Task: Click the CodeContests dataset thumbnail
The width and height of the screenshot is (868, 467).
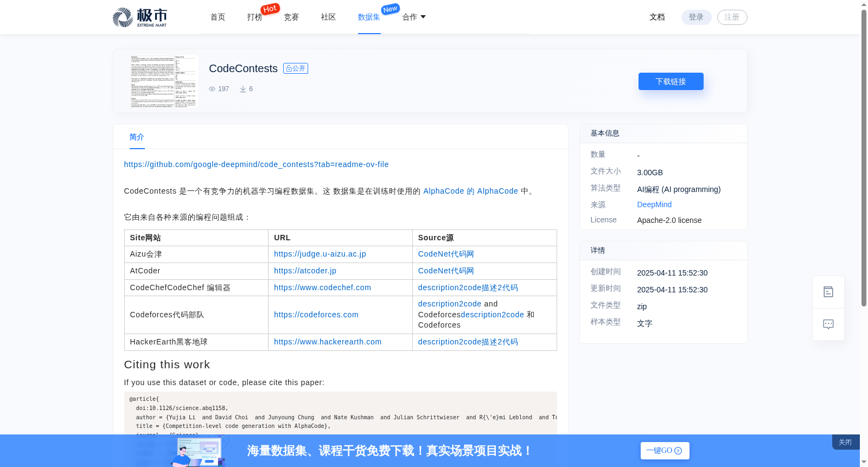Action: point(164,81)
